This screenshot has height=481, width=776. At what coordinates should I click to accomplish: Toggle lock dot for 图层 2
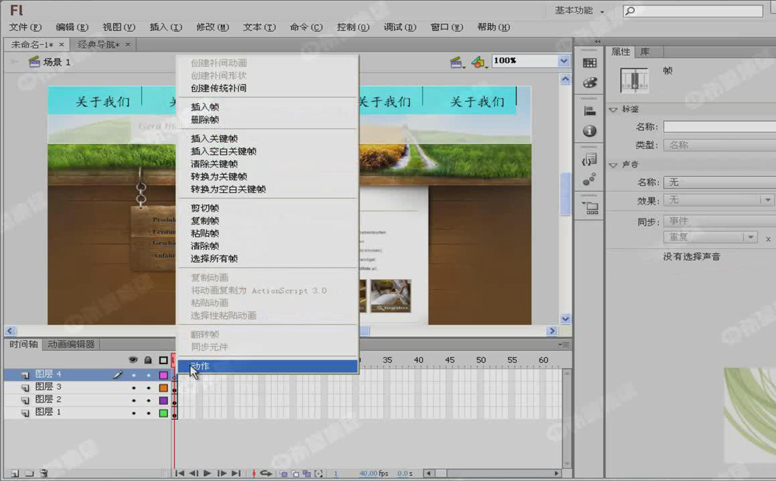[x=148, y=400]
